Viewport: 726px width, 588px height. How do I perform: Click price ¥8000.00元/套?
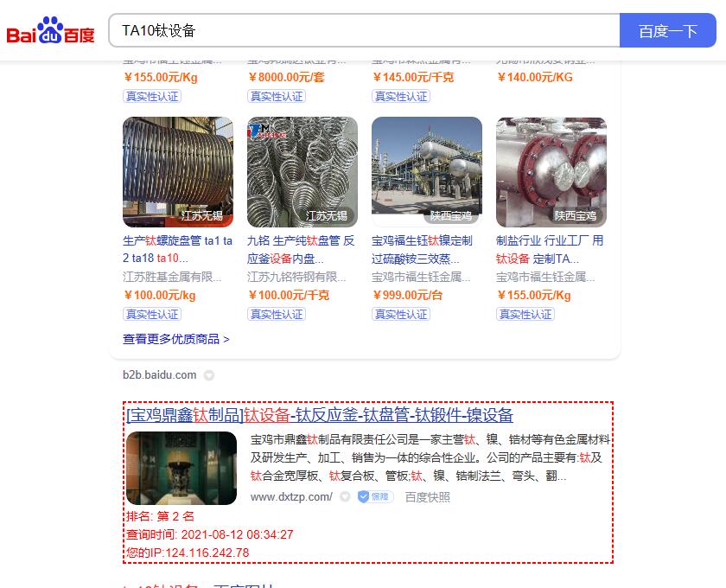click(x=286, y=77)
